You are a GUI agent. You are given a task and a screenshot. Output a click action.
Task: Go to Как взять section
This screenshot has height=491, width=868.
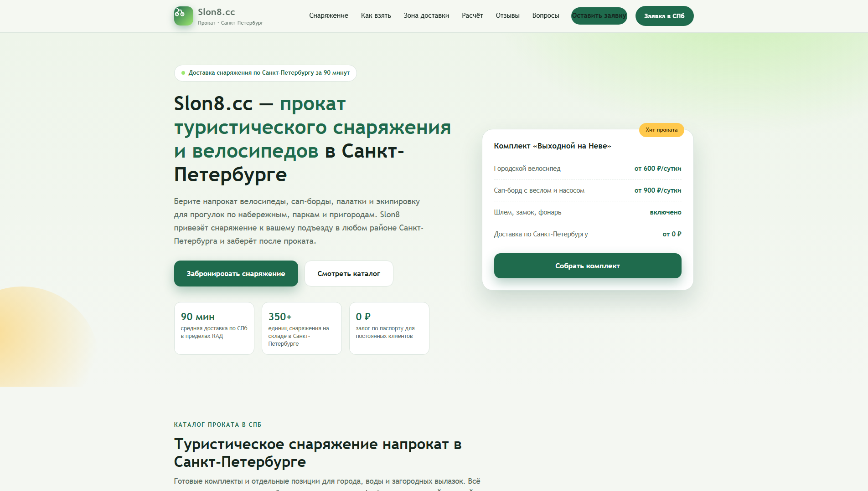point(376,15)
